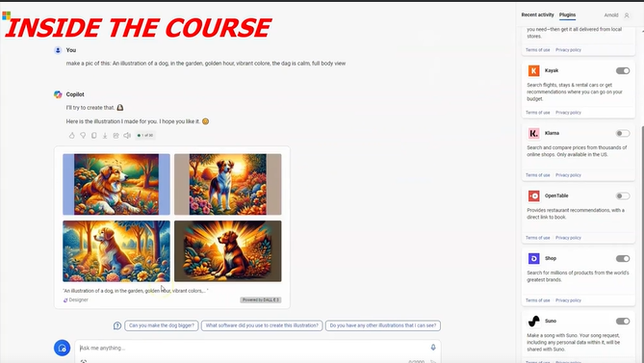Image resolution: width=644 pixels, height=363 pixels.
Task: Open the standing dog image, top-right thumbnail
Action: (228, 184)
